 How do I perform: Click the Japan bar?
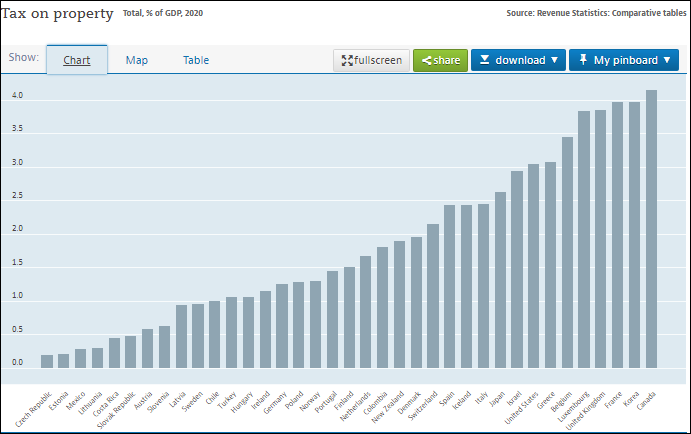tap(500, 280)
